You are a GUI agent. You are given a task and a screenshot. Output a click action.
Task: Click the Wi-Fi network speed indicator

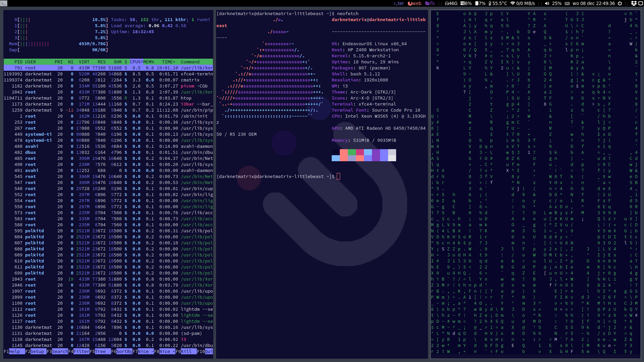coord(523,3)
